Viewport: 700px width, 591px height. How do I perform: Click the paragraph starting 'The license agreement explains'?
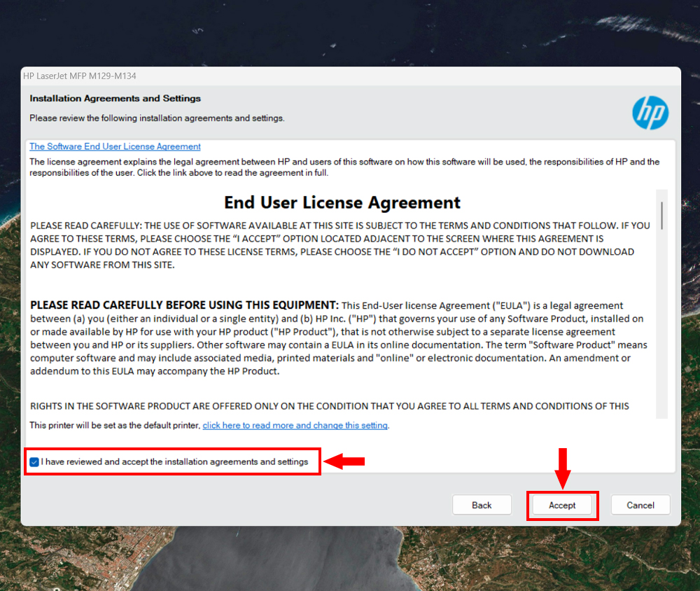click(x=344, y=167)
